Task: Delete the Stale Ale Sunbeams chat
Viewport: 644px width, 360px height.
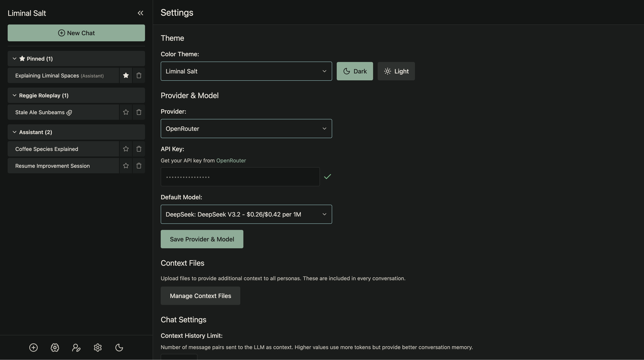Action: click(x=139, y=112)
